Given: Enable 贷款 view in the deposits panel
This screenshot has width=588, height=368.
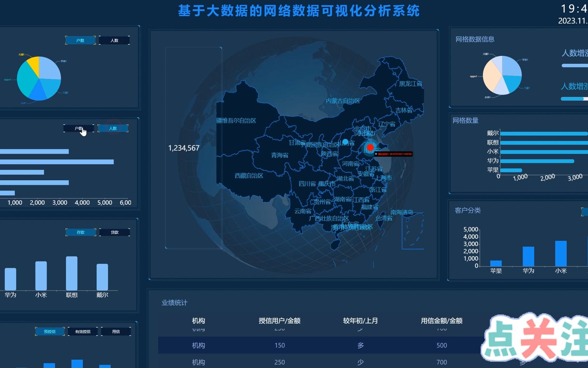Looking at the screenshot, I should [115, 232].
